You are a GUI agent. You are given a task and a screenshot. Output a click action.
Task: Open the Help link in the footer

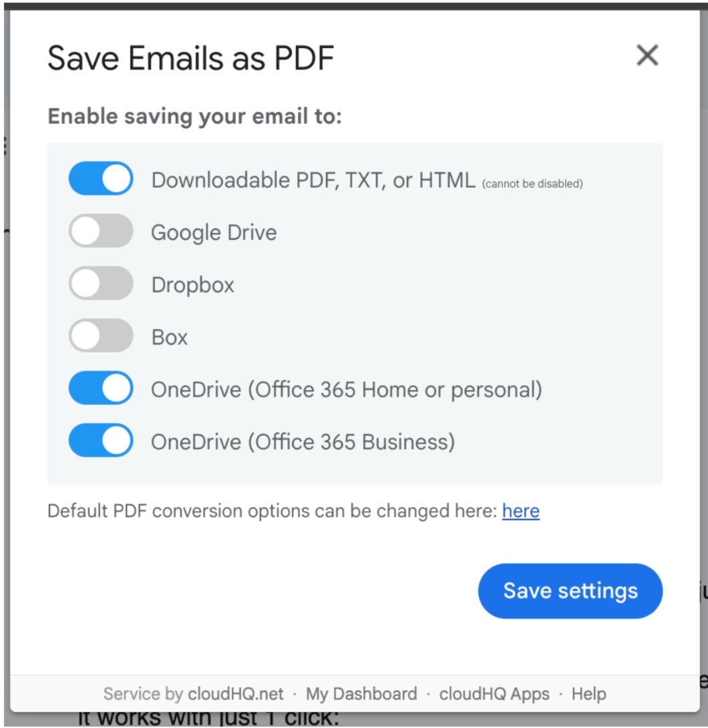pos(588,694)
